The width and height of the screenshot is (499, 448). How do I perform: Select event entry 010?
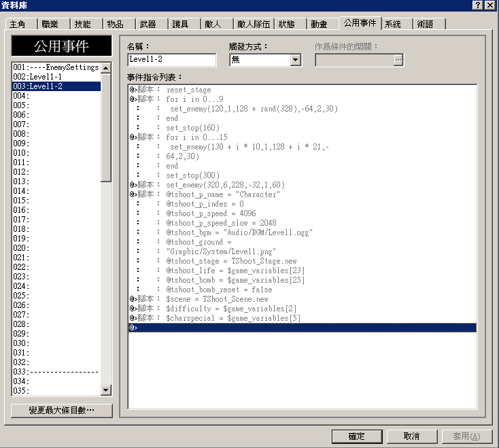[x=56, y=153]
